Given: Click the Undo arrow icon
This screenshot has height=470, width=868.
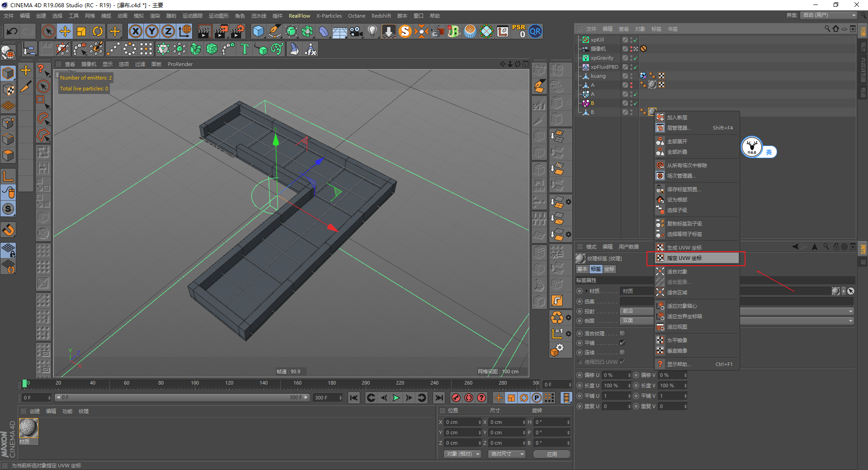Looking at the screenshot, I should (12, 31).
